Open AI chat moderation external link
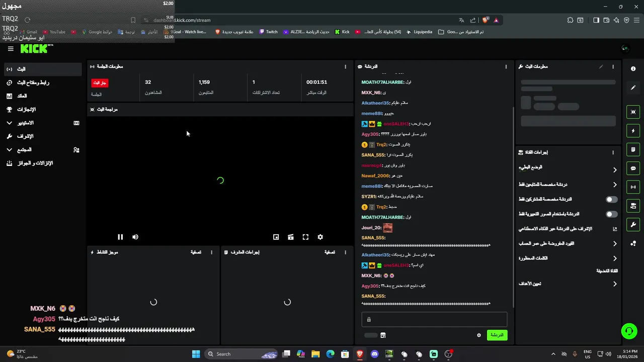The image size is (644, 362). [x=615, y=229]
